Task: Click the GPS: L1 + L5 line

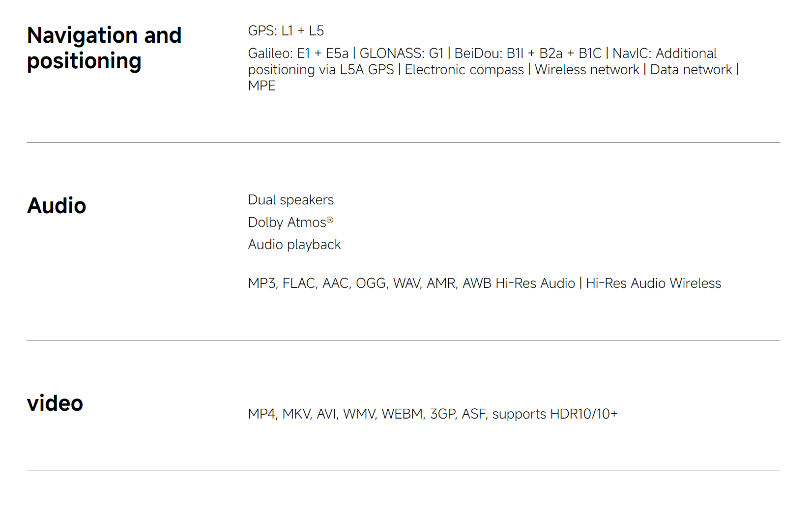Action: pyautogui.click(x=286, y=31)
